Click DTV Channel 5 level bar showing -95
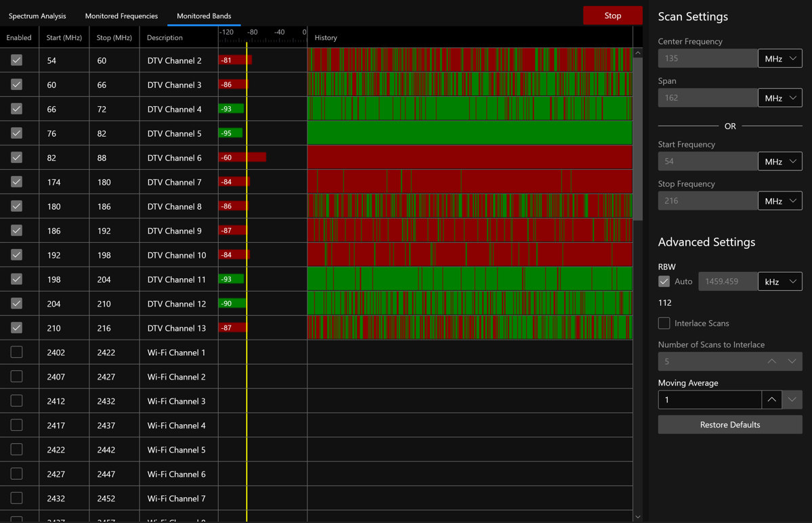Image resolution: width=812 pixels, height=523 pixels. pyautogui.click(x=230, y=133)
